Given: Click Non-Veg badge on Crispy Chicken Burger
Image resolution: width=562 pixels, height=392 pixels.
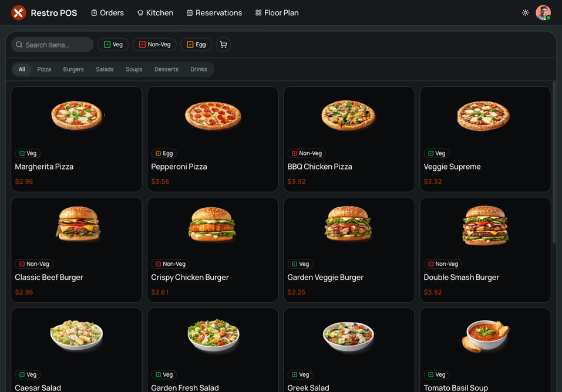Looking at the screenshot, I should [x=171, y=264].
